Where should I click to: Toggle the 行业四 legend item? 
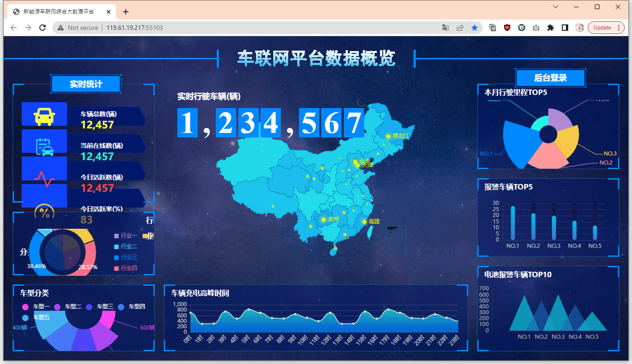126,268
